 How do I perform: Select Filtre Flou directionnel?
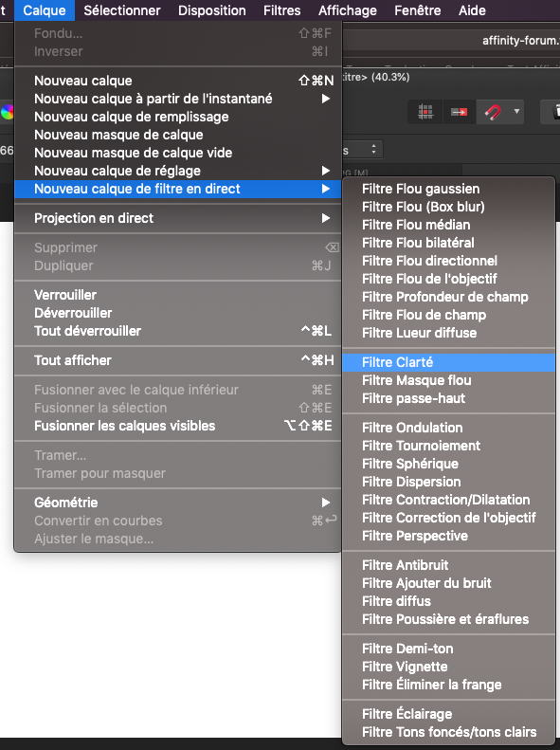(449, 261)
